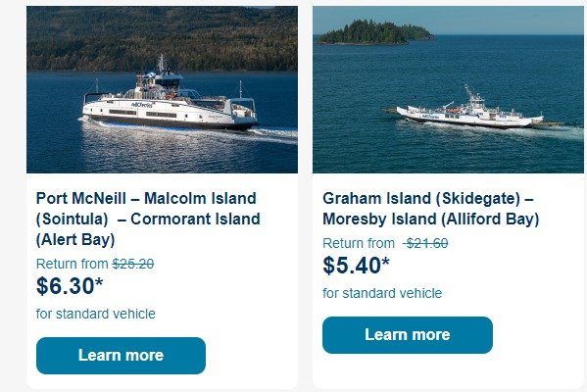Screen dimensions: 587x392
Task: Click 'for standard vehicle' under $6.30
Action: coord(95,314)
